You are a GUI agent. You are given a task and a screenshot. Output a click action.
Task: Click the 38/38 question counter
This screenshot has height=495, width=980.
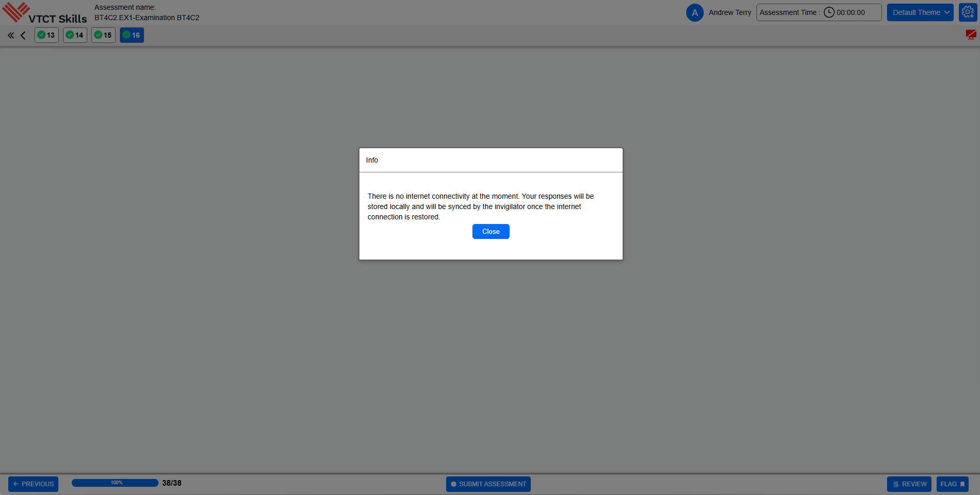tap(172, 483)
